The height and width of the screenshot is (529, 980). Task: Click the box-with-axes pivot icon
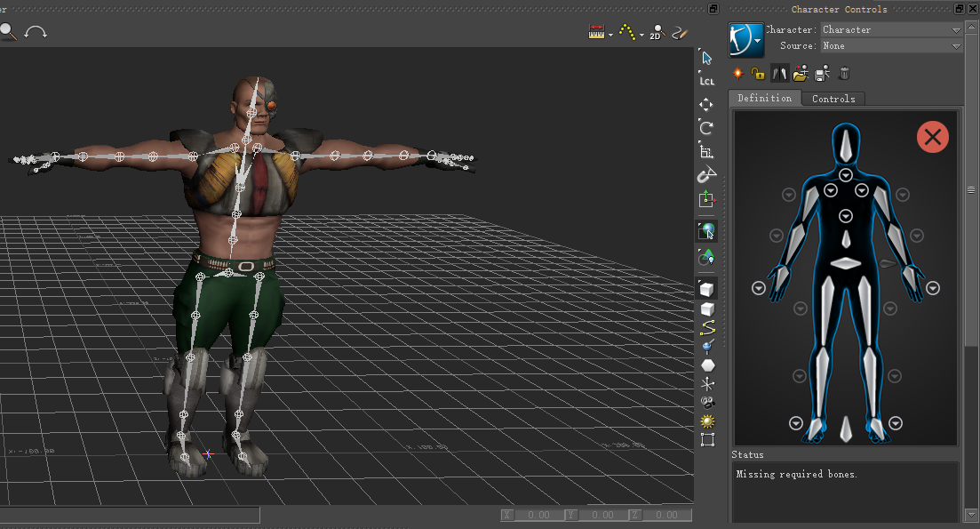tap(707, 199)
